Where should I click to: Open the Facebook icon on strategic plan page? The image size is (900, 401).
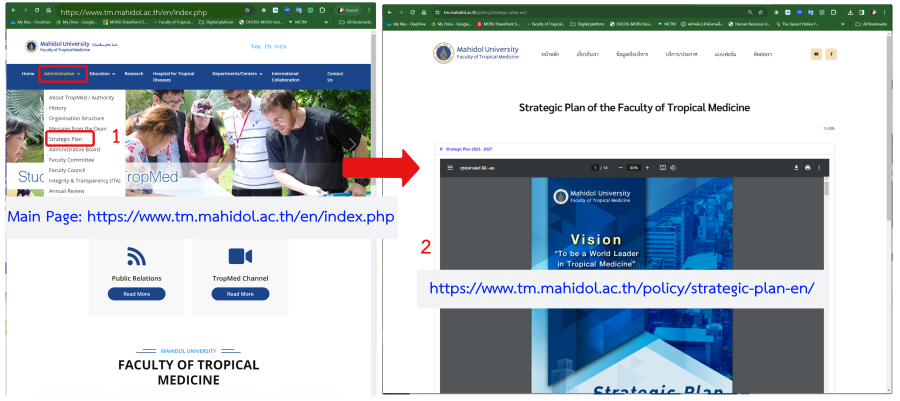pyautogui.click(x=831, y=54)
